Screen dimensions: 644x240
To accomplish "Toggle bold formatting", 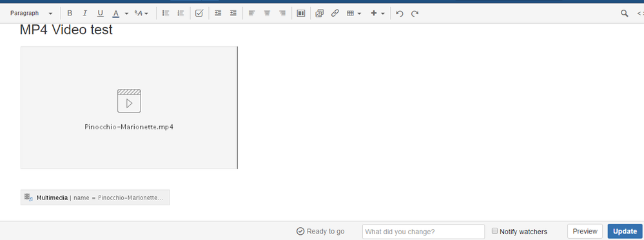I will [70, 13].
